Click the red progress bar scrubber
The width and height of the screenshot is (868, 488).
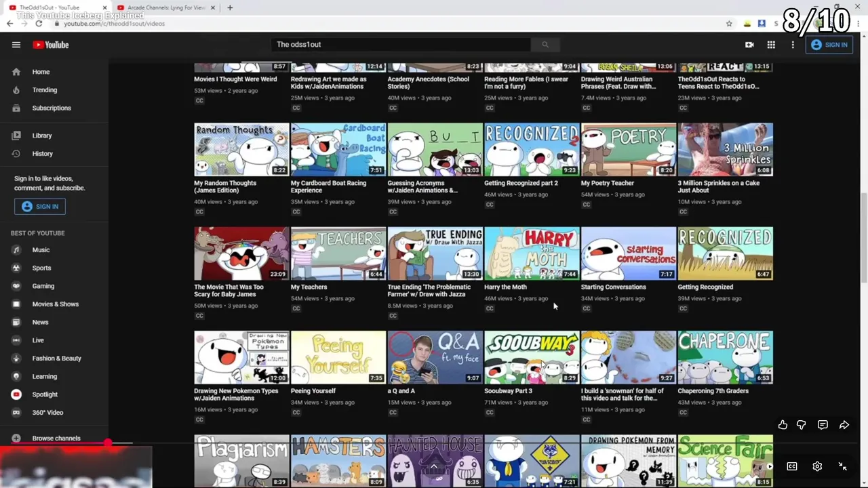pyautogui.click(x=108, y=443)
